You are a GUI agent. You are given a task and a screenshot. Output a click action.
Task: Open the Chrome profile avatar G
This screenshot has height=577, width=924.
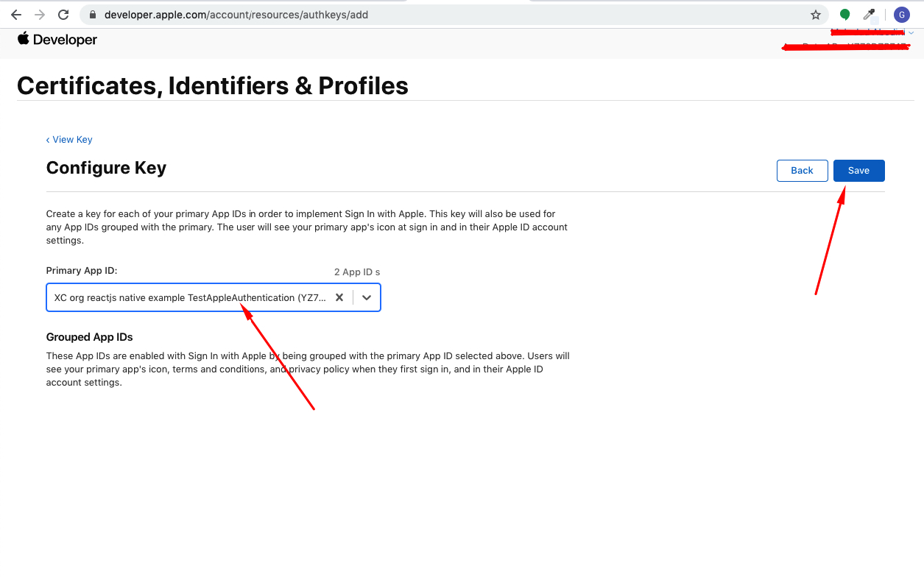coord(901,15)
